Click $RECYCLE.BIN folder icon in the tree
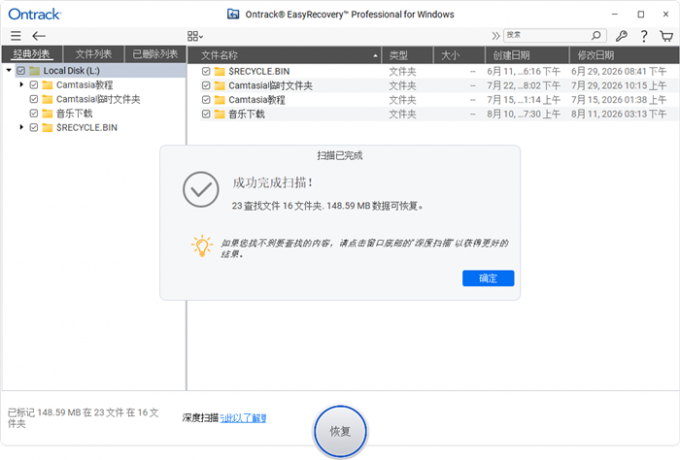Screen dimensions: 680x460 (x=47, y=127)
